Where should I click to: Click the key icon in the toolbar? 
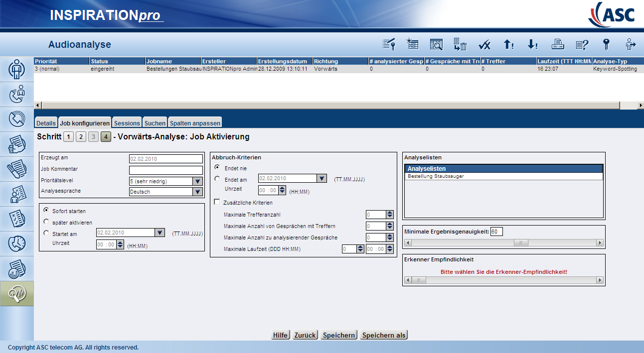click(x=606, y=45)
